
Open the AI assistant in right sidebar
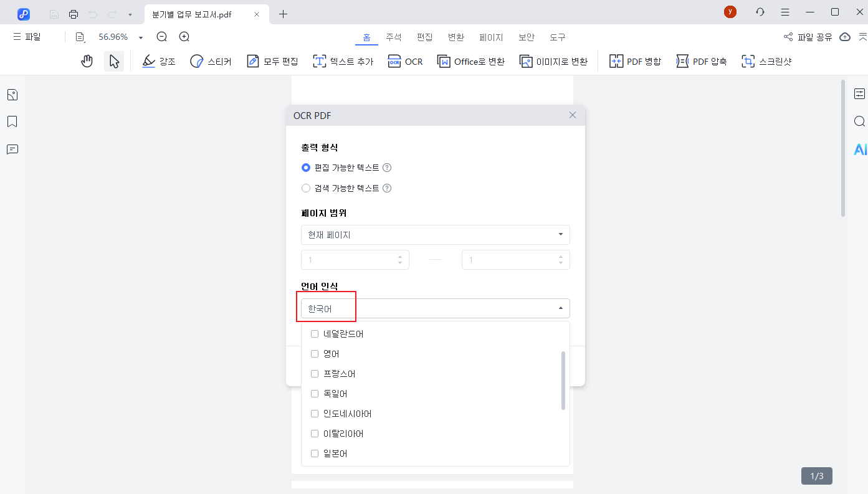(x=860, y=150)
